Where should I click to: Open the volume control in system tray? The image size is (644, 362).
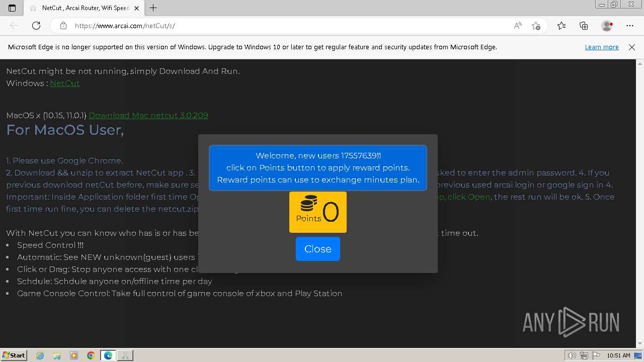click(x=572, y=355)
